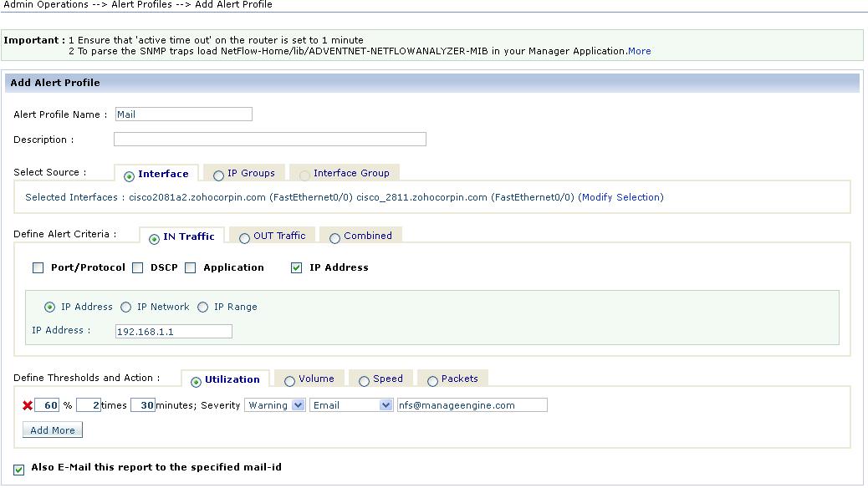Click the Description text field
The image size is (868, 488).
270,139
